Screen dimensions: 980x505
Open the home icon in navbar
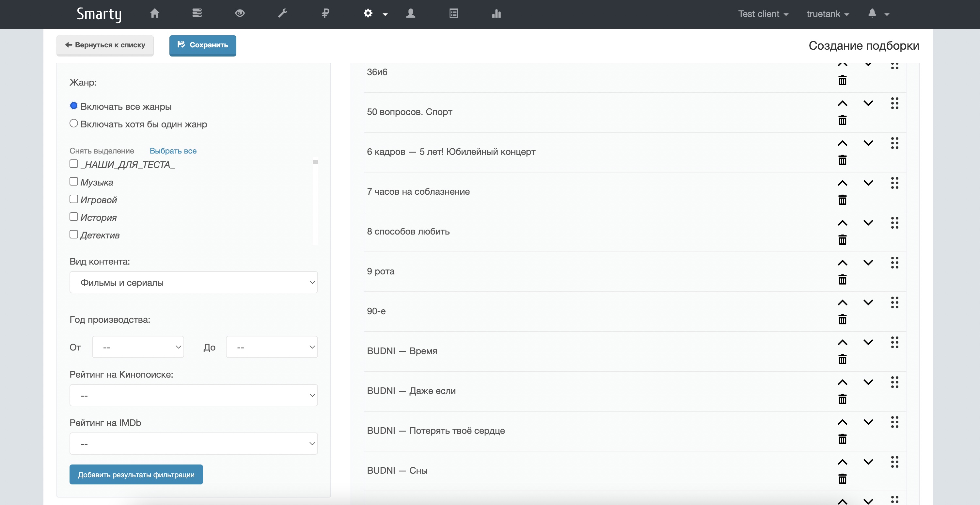point(154,14)
